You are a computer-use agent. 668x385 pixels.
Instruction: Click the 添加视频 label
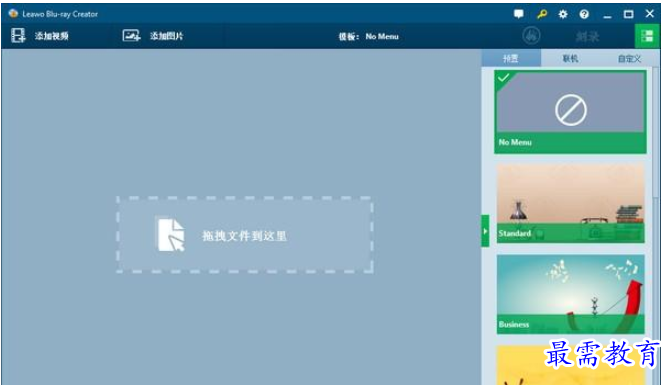(52, 36)
